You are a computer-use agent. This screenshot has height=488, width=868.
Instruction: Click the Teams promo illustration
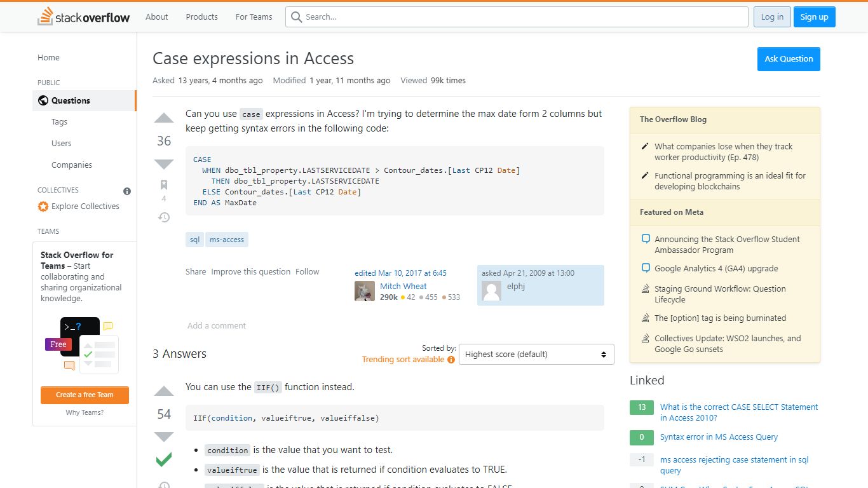(81, 344)
